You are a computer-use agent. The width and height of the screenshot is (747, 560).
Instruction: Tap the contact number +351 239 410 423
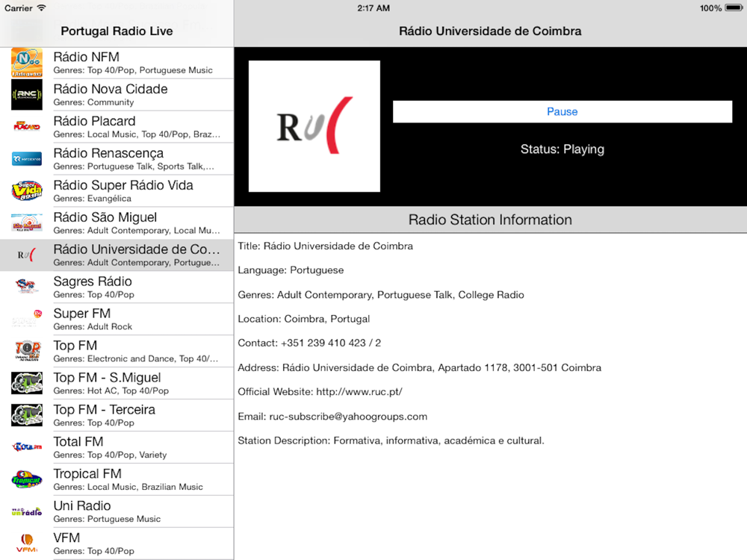tap(323, 343)
